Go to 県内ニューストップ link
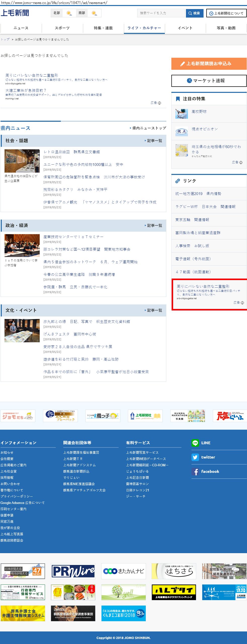The image size is (247, 644). point(148,128)
